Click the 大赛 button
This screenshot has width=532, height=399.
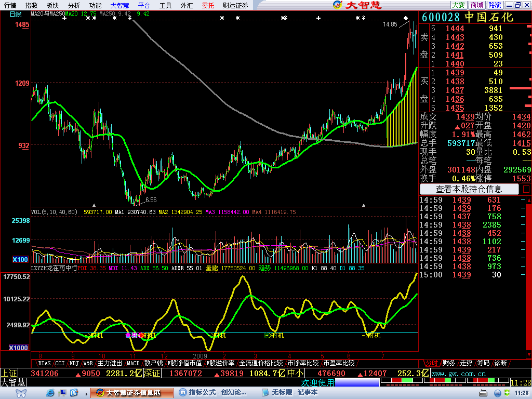(x=459, y=5)
